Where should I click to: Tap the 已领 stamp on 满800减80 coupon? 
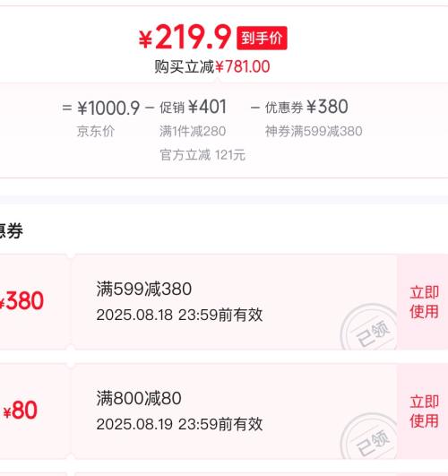click(369, 437)
